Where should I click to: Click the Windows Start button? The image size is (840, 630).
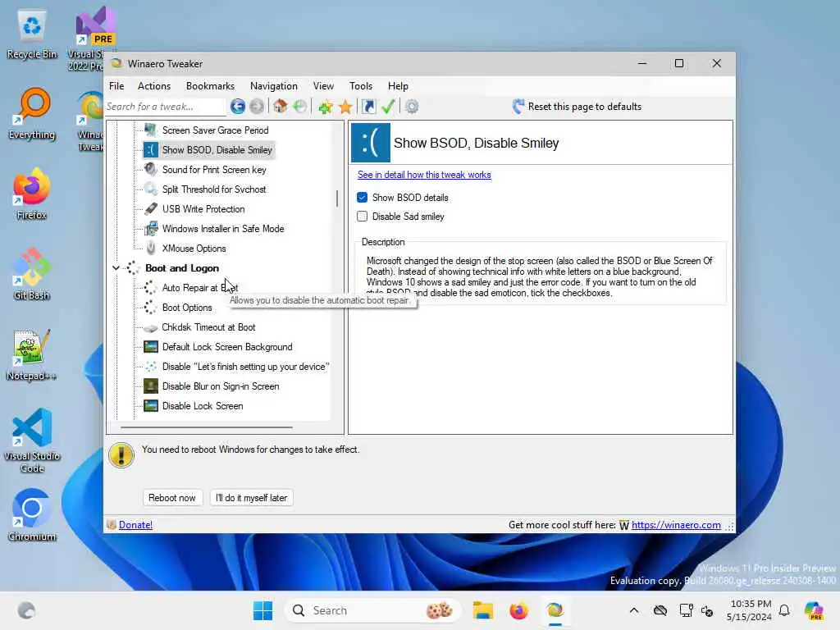(x=262, y=610)
